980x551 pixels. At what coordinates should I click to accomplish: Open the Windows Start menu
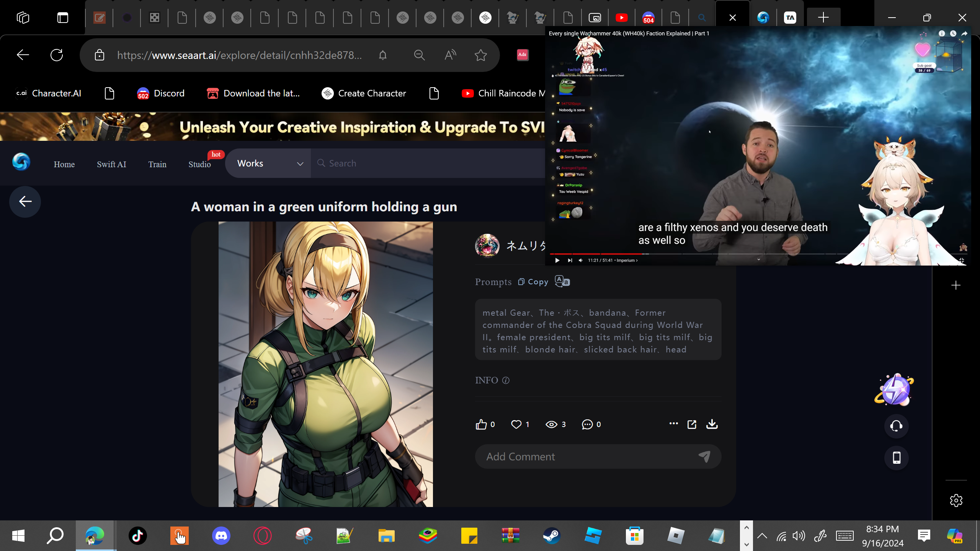click(x=18, y=536)
